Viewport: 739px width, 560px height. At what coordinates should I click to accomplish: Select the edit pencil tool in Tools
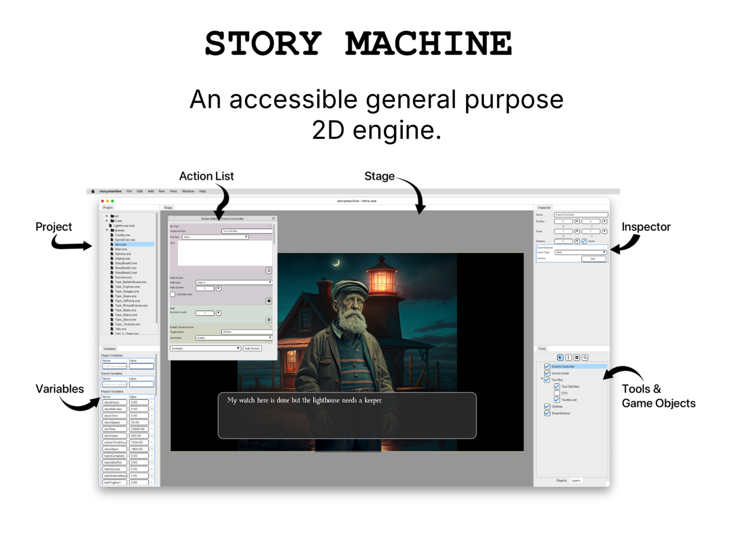(x=577, y=357)
